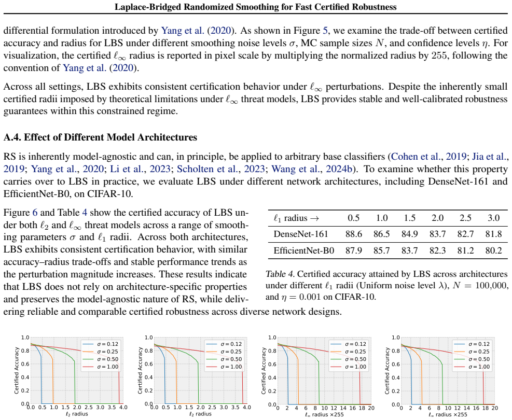Click the 'ℓ1 radius →' table header cell
The image size is (512, 420).
pos(296,218)
